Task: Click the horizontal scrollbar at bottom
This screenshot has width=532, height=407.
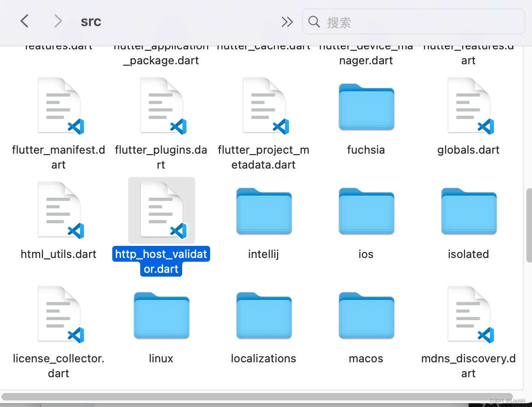Action: [x=257, y=397]
